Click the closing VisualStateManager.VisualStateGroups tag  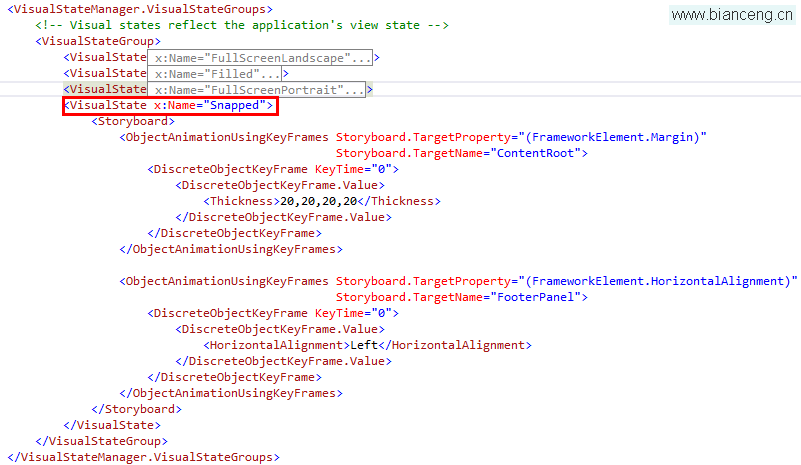click(144, 457)
